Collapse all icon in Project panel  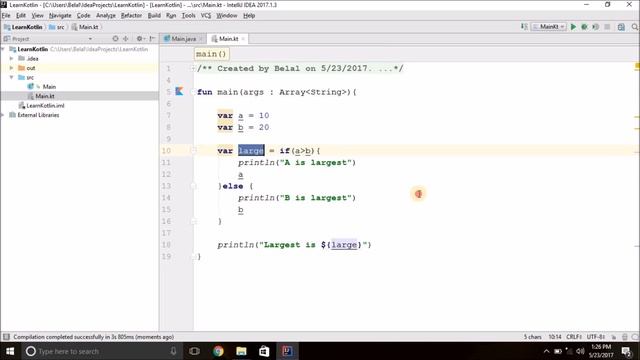[126, 39]
